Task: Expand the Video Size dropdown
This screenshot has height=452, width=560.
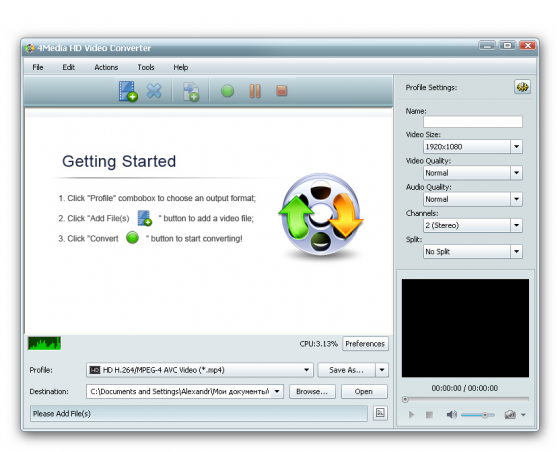Action: 516,147
